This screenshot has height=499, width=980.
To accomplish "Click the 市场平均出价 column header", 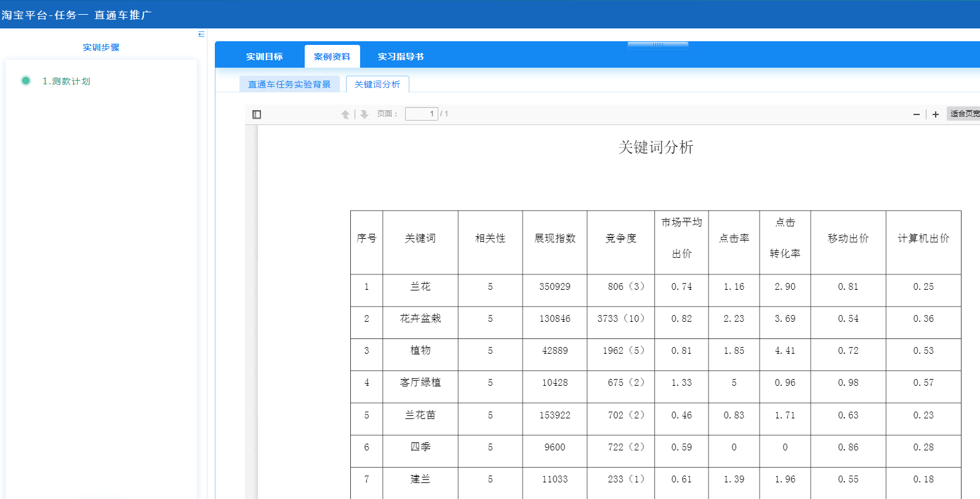I will pos(681,238).
